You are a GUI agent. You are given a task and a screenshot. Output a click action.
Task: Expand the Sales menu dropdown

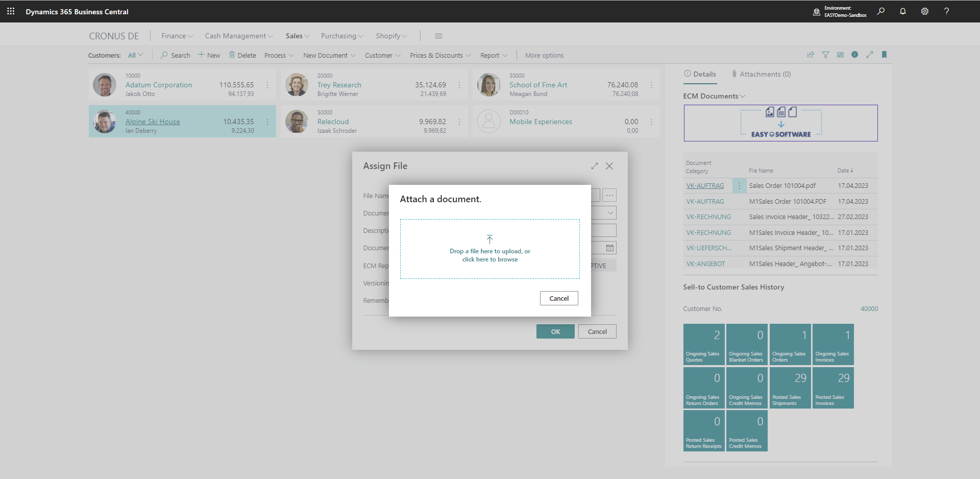[x=298, y=36]
